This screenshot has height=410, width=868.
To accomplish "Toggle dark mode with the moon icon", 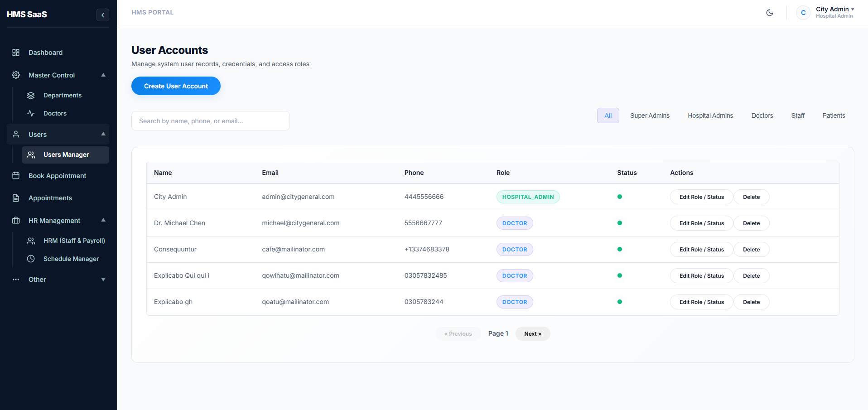I will tap(770, 13).
